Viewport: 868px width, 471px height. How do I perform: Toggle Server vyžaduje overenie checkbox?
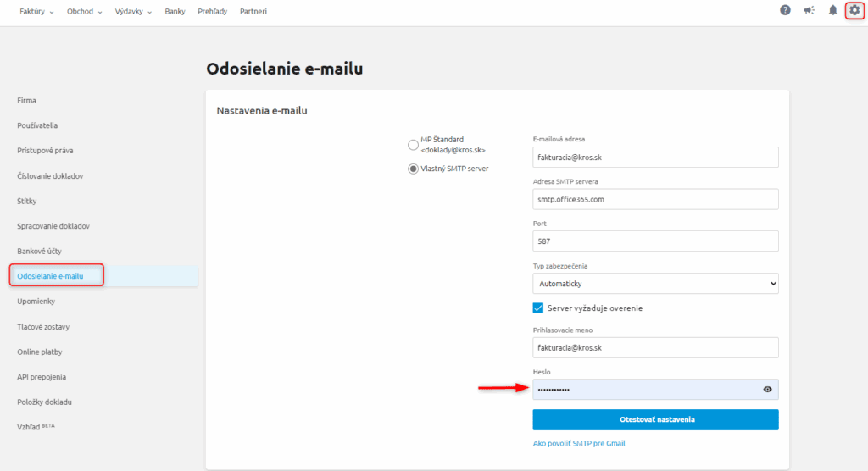[538, 308]
